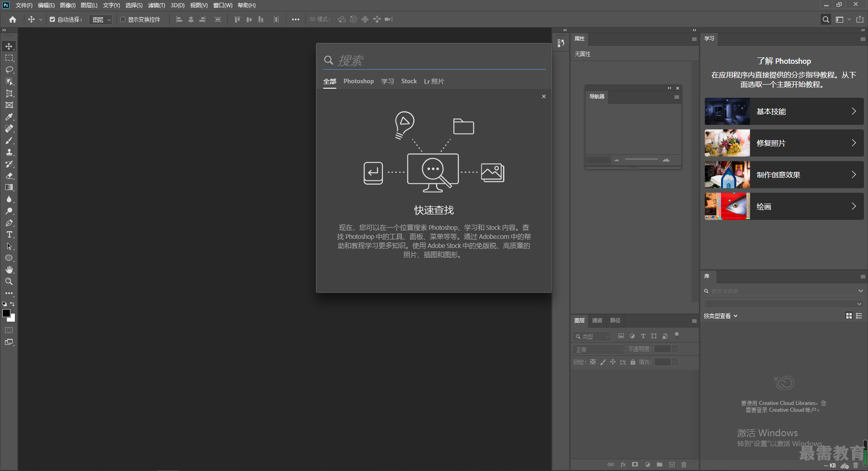The height and width of the screenshot is (471, 868).
Task: Click the Navigator zoom slider
Action: (x=641, y=160)
